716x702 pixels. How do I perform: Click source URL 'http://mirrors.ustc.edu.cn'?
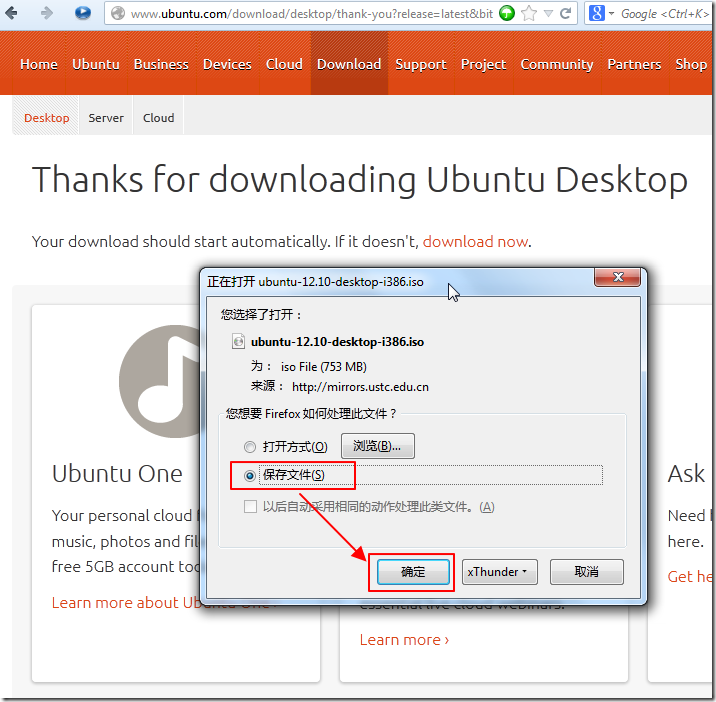(x=360, y=387)
